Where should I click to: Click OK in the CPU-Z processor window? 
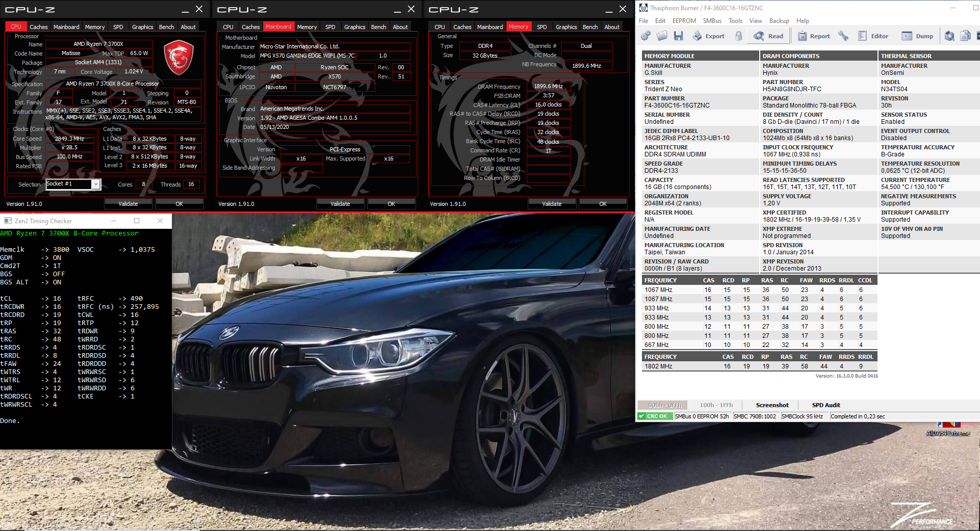pyautogui.click(x=179, y=204)
